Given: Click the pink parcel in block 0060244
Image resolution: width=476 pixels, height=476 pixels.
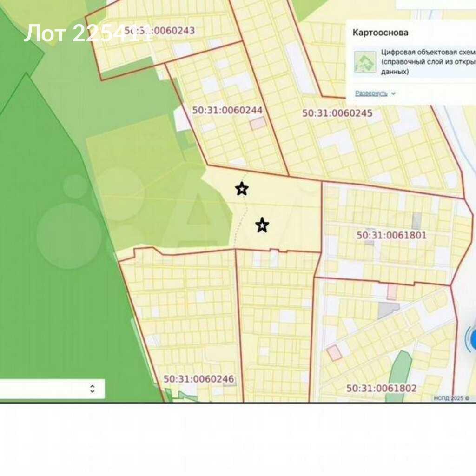Looking at the screenshot, I should coord(258,123).
